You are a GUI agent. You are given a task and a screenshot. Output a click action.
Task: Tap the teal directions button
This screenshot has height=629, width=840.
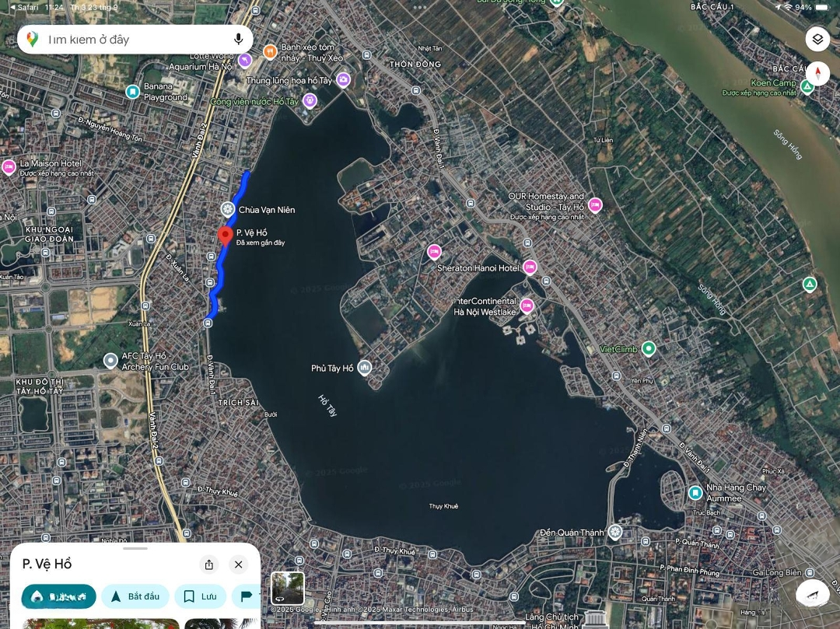[x=59, y=596]
